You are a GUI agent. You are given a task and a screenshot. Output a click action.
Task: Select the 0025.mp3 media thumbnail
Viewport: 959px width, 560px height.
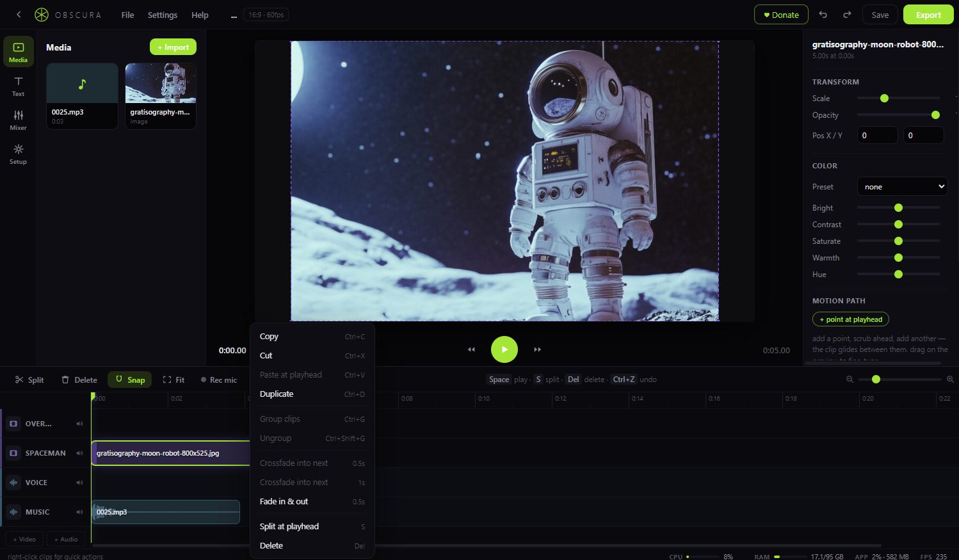pyautogui.click(x=82, y=96)
